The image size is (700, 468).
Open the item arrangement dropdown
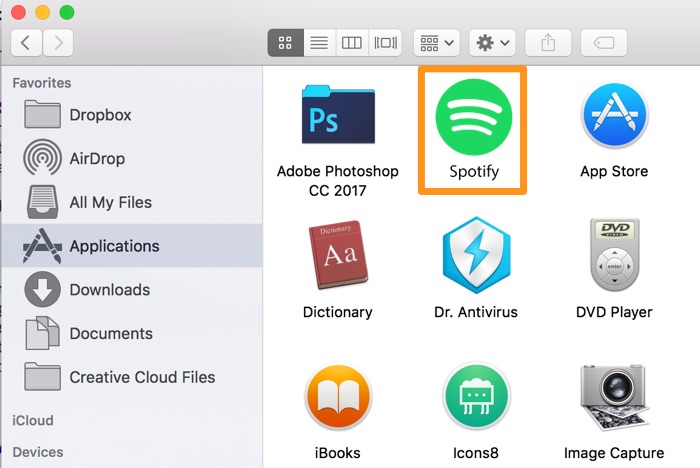(437, 43)
